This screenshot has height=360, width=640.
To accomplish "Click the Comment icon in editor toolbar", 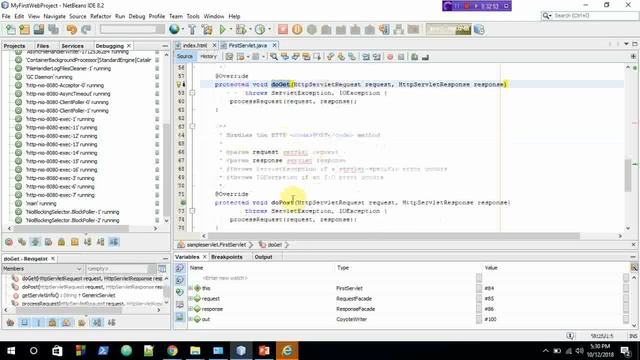I will click(x=414, y=57).
